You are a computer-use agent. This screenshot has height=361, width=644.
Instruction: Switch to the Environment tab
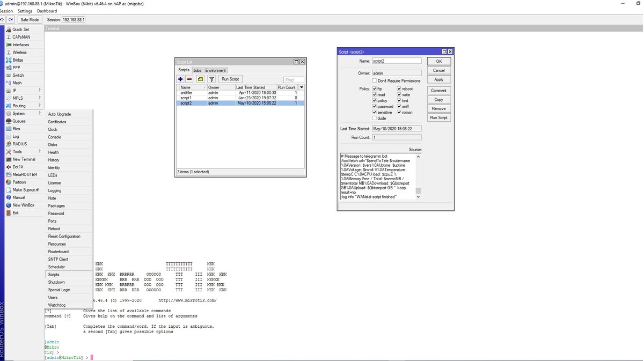(216, 70)
